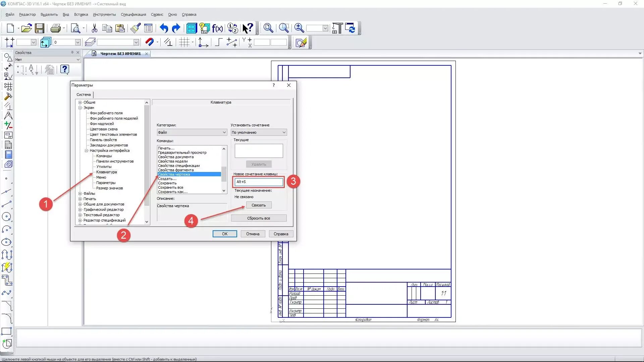Image resolution: width=644 pixels, height=362 pixels.
Task: Click the Save floppy disk icon
Action: (x=40, y=28)
